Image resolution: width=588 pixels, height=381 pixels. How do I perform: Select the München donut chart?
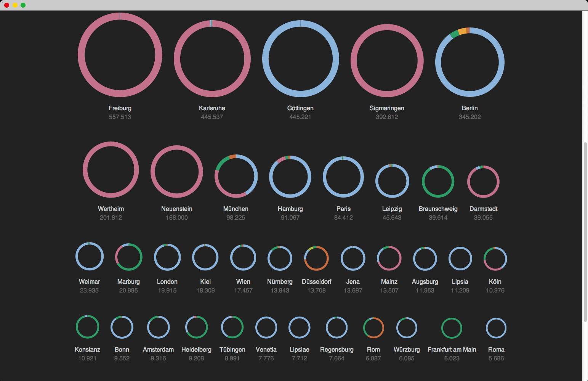tap(236, 176)
